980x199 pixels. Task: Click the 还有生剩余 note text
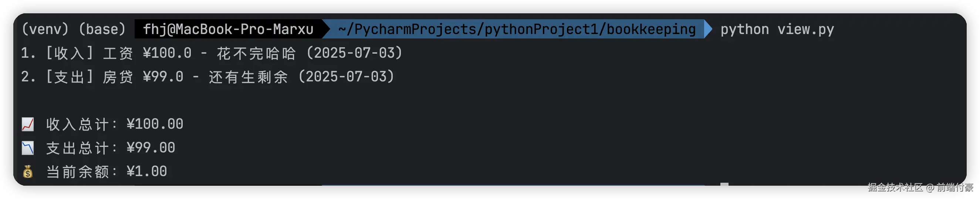248,77
